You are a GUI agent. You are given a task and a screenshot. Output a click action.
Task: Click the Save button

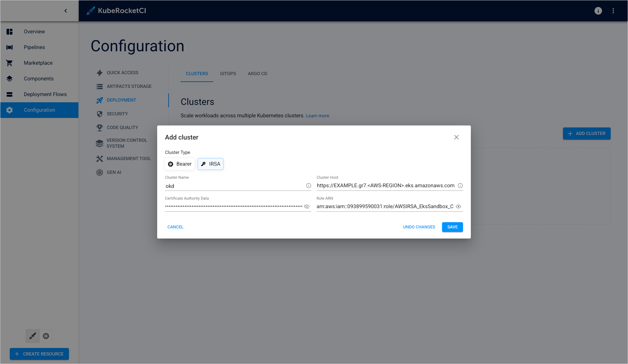click(x=452, y=227)
